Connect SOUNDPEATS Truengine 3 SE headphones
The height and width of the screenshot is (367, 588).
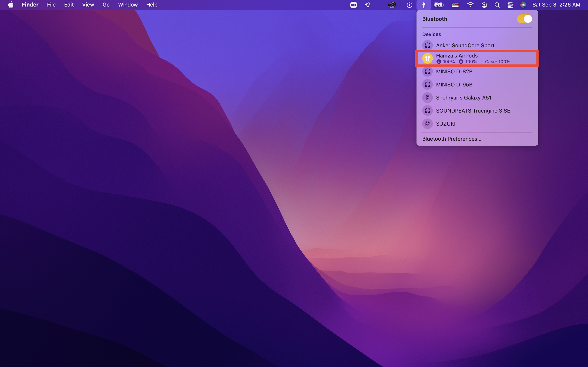coord(473,111)
